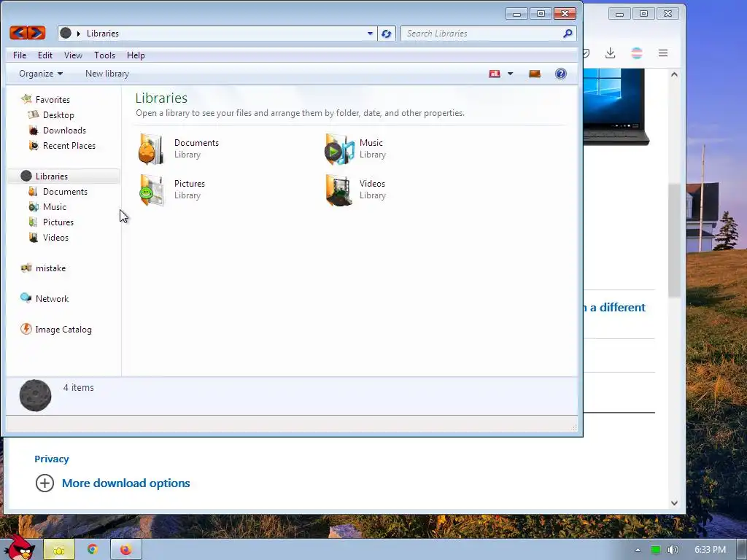Show hidden tray icons arrow
Viewport: 747px width, 560px height.
(x=638, y=550)
